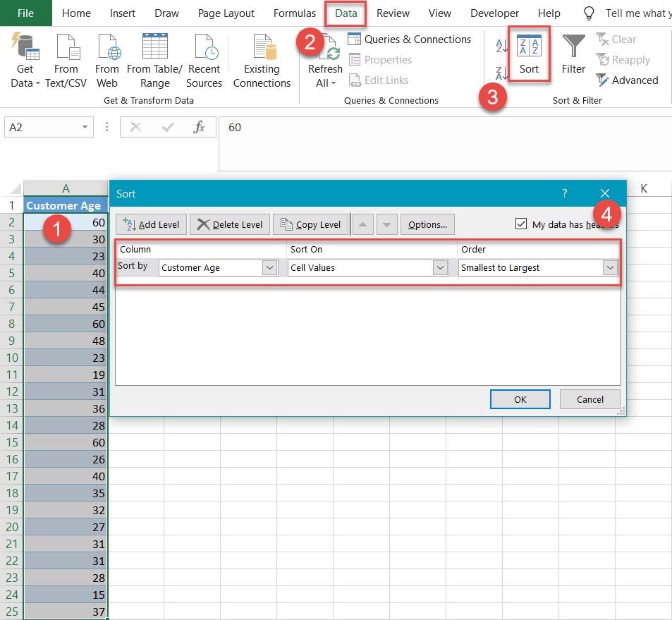The height and width of the screenshot is (620, 672).
Task: Expand the Sort On dropdown
Action: pyautogui.click(x=440, y=267)
